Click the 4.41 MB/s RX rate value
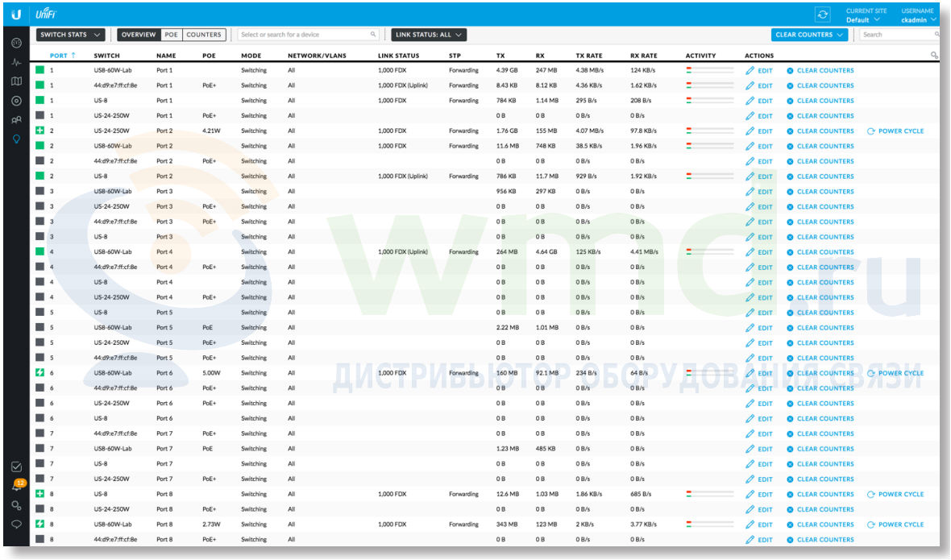The image size is (951, 560). click(x=644, y=252)
